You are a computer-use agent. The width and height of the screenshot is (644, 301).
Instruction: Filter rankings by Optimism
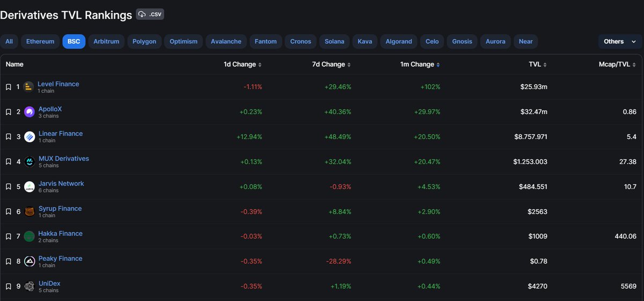[184, 41]
